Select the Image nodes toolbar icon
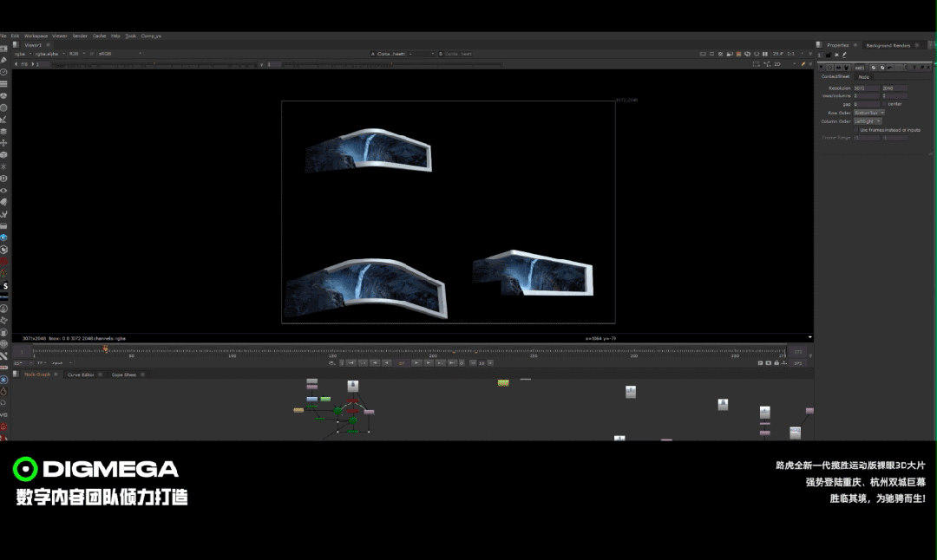 coord(3,49)
